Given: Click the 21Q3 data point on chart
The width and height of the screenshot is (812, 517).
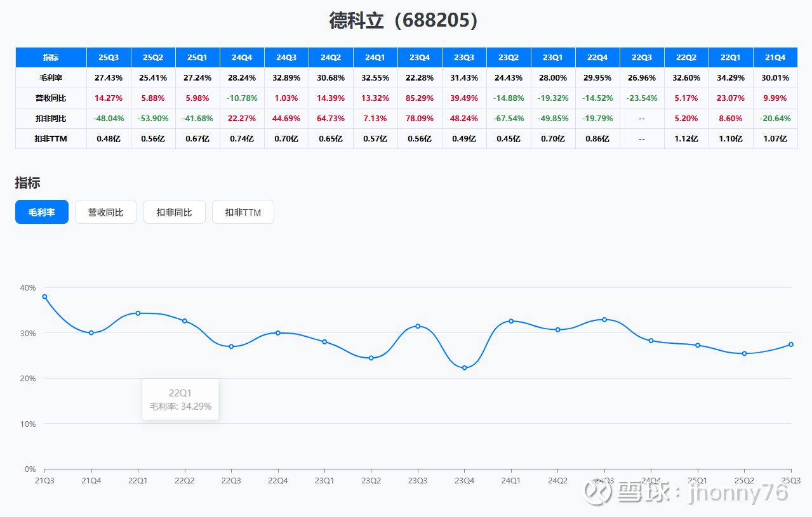Looking at the screenshot, I should tap(44, 297).
